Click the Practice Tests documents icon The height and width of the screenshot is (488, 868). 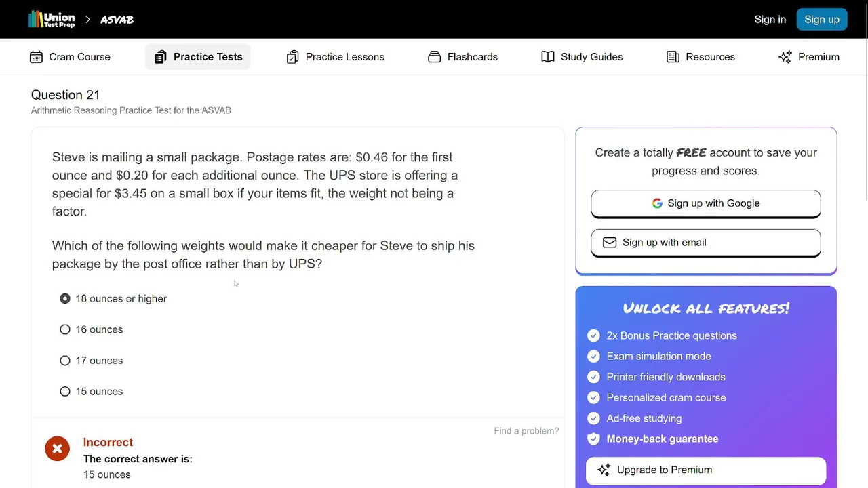click(160, 57)
